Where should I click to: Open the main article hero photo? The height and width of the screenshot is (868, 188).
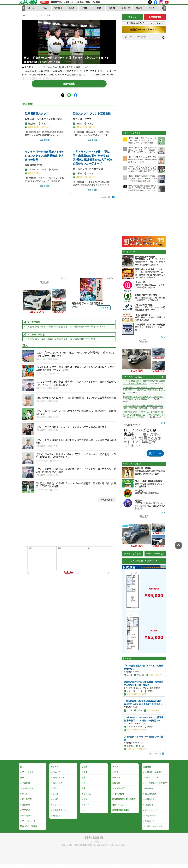[69, 42]
